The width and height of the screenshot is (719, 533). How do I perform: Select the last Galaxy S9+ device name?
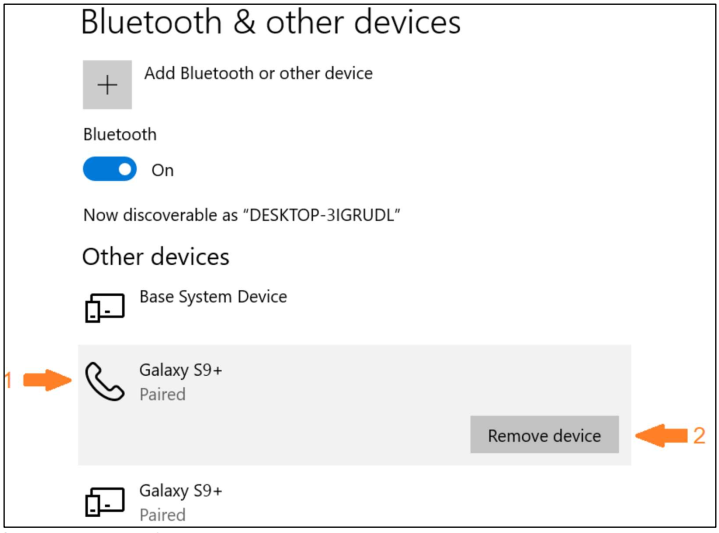click(181, 491)
